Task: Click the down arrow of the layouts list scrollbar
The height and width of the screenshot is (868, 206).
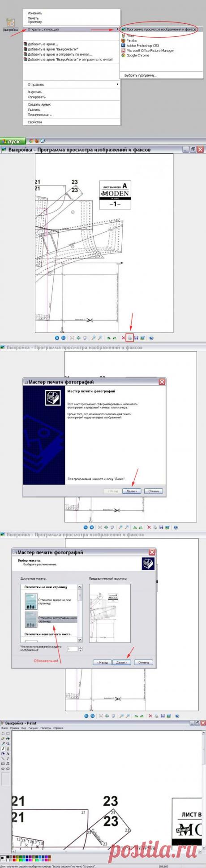Action: click(80, 640)
